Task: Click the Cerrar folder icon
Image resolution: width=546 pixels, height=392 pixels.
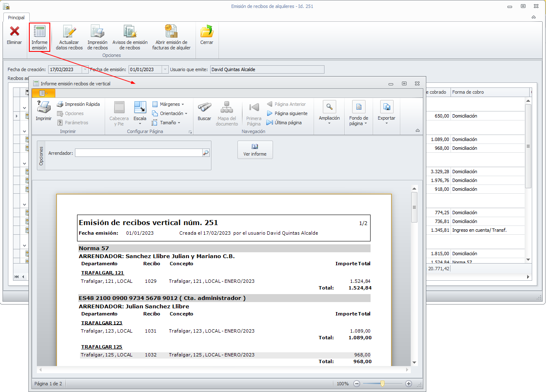Action: tap(206, 32)
